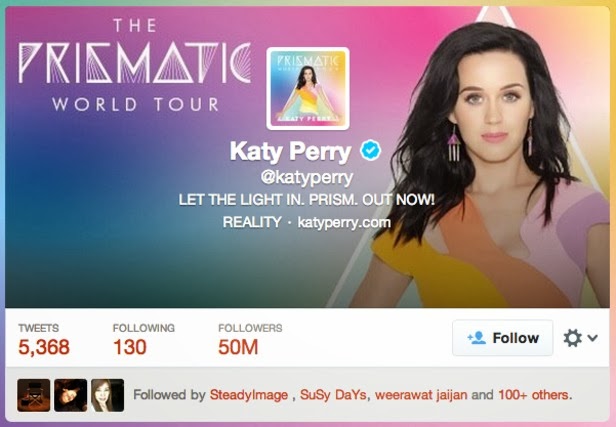Click the Follow button
Image resolution: width=616 pixels, height=427 pixels.
(x=502, y=338)
